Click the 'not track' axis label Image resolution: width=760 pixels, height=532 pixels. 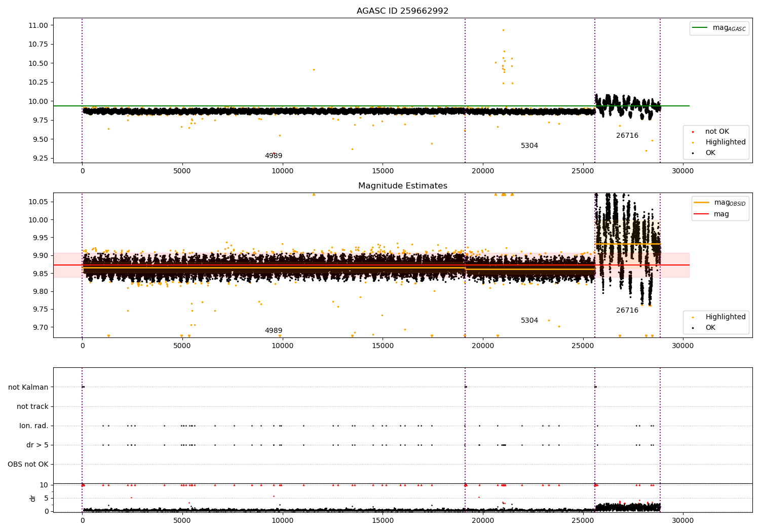[x=32, y=407]
